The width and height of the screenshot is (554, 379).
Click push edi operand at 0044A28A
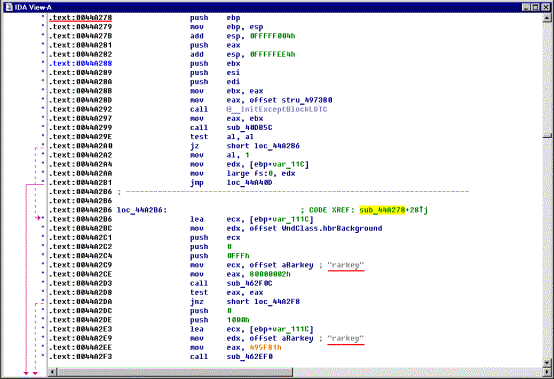pyautogui.click(x=233, y=82)
